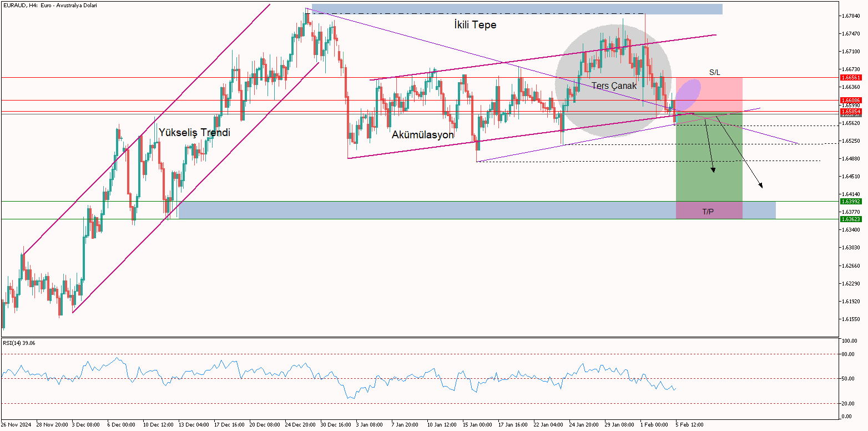Viewport: 868px width, 431px height.
Task: Click the 80.00 RSI scale value
Action: (x=849, y=354)
